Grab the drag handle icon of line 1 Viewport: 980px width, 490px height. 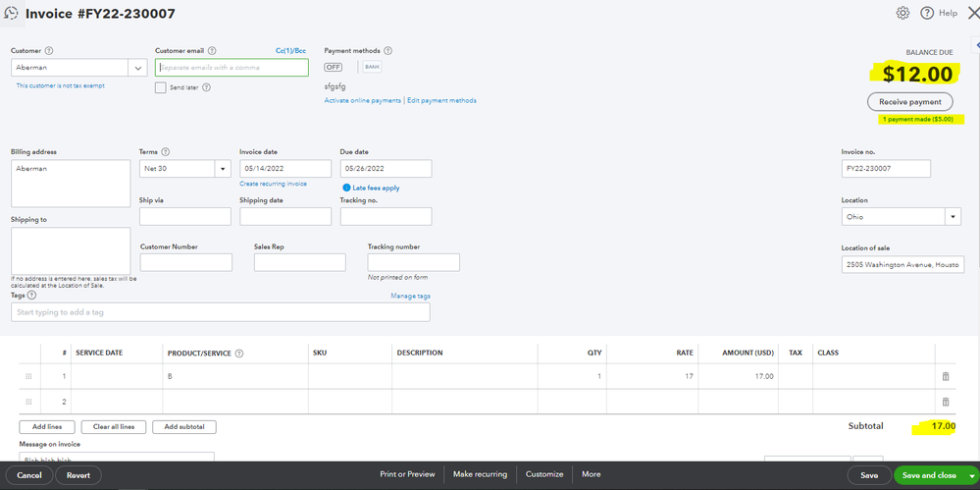pyautogui.click(x=28, y=376)
